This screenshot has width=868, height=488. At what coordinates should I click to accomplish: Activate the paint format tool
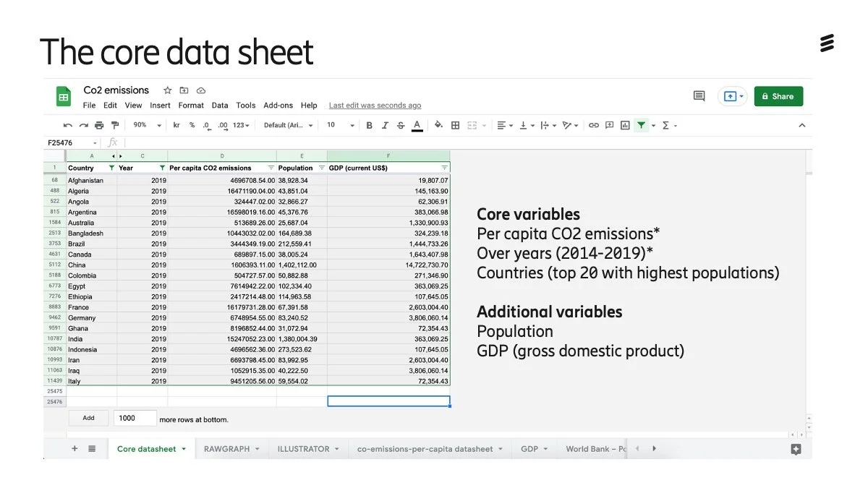(114, 125)
